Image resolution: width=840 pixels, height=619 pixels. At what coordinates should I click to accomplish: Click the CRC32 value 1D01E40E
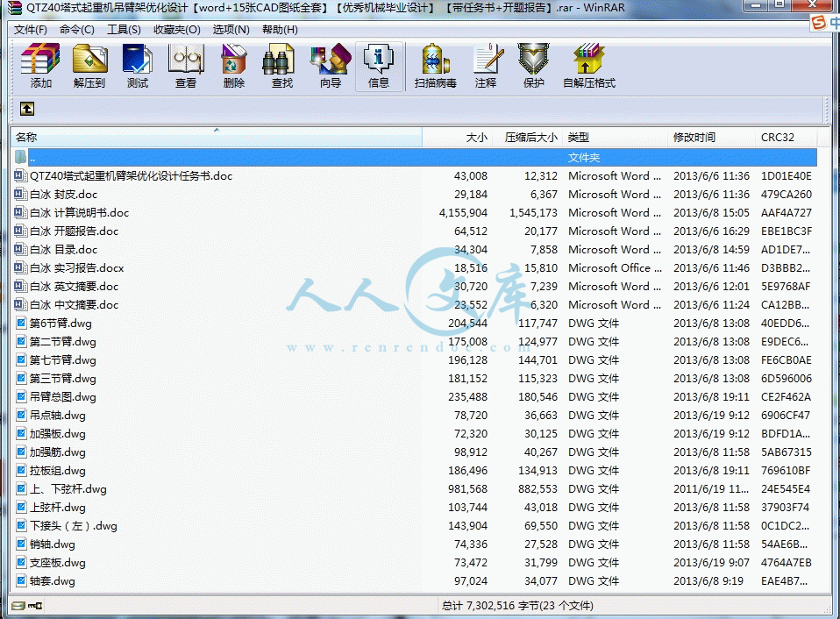pyautogui.click(x=786, y=175)
